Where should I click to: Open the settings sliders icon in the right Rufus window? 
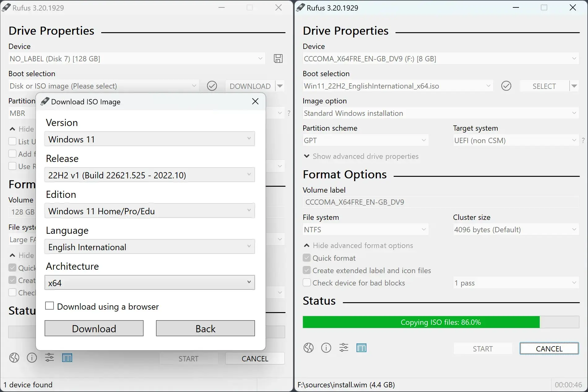coord(344,348)
